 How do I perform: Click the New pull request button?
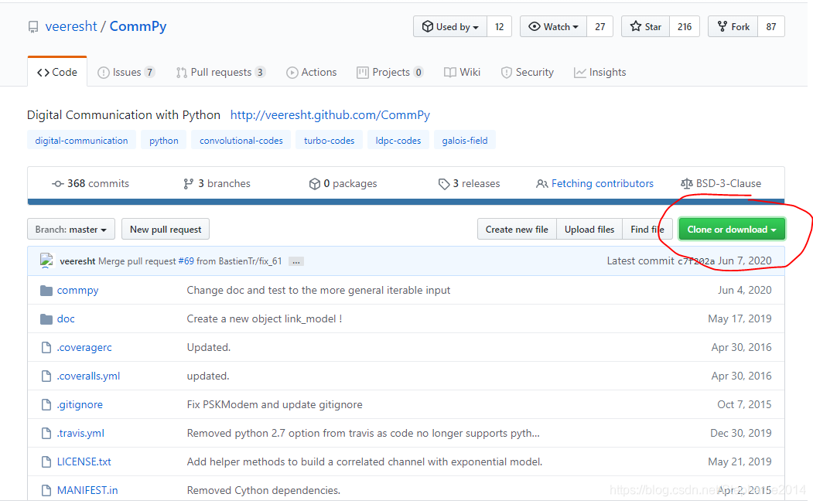166,229
